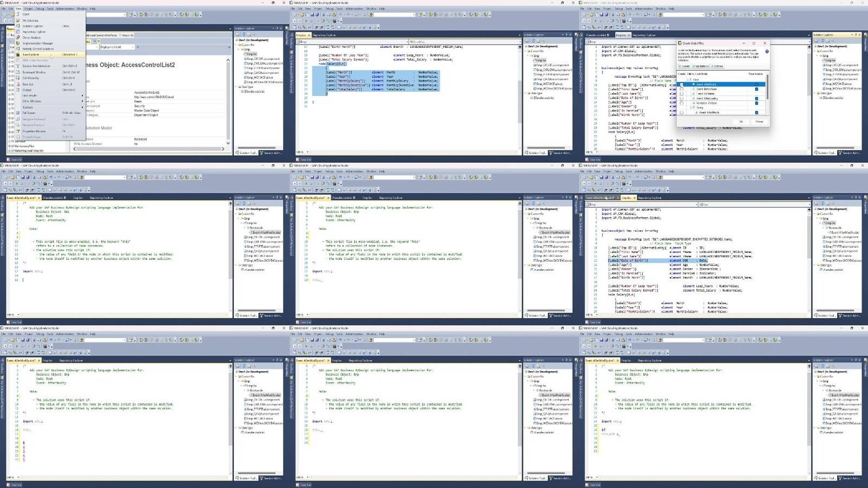Viewport: 868px width, 488px height.
Task: Click the help icon in Create Script Files dialog
Action: tap(767, 52)
